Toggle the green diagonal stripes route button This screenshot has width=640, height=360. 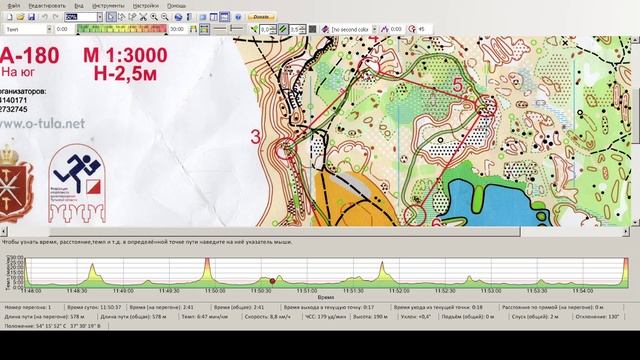pyautogui.click(x=283, y=29)
